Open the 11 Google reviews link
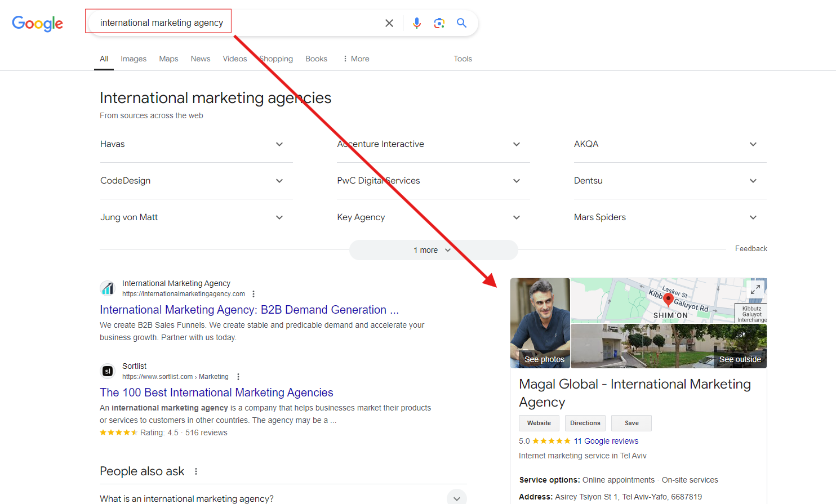Viewport: 836px width, 504px height. pyautogui.click(x=606, y=441)
